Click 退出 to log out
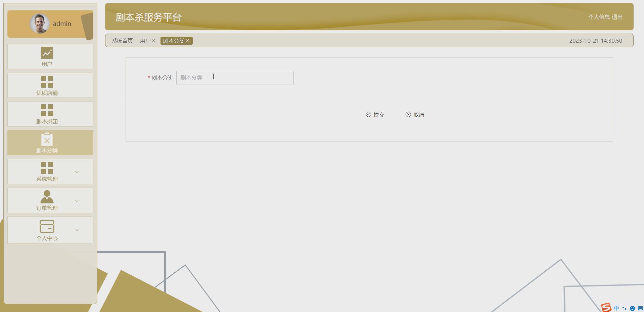The image size is (644, 312). [617, 17]
